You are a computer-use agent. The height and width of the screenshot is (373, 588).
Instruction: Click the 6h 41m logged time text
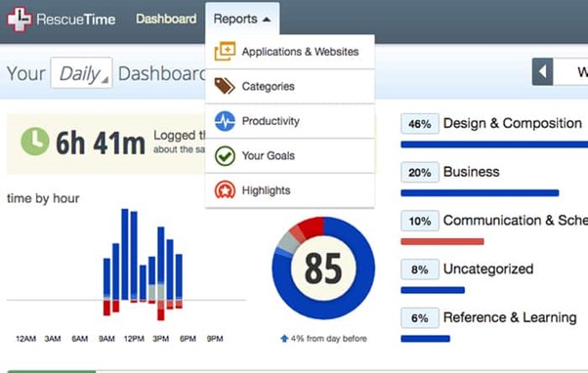point(101,143)
